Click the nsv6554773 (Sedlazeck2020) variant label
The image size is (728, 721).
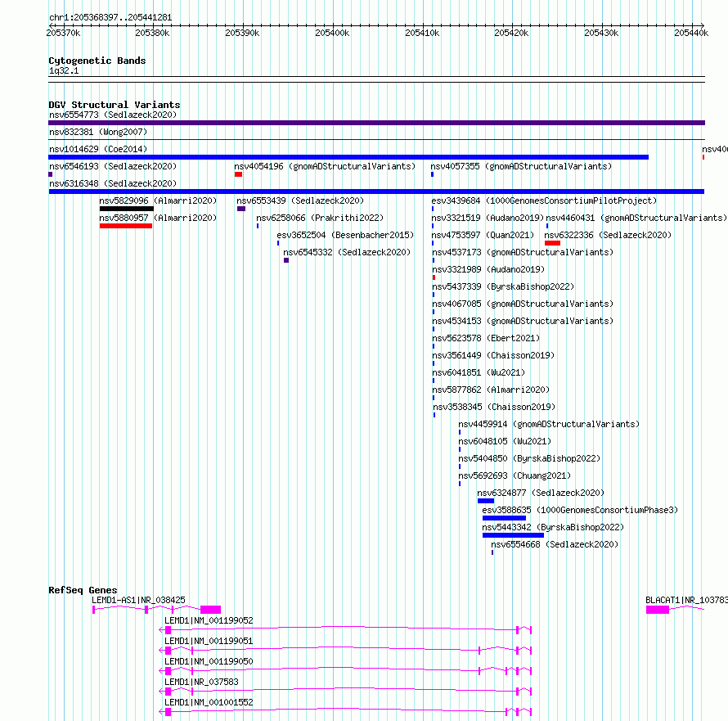pos(113,115)
